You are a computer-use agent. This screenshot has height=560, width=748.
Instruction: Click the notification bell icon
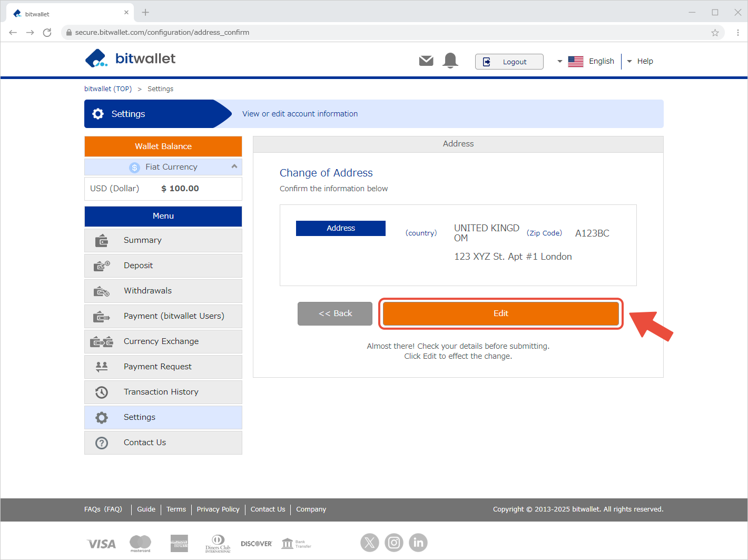click(x=450, y=61)
